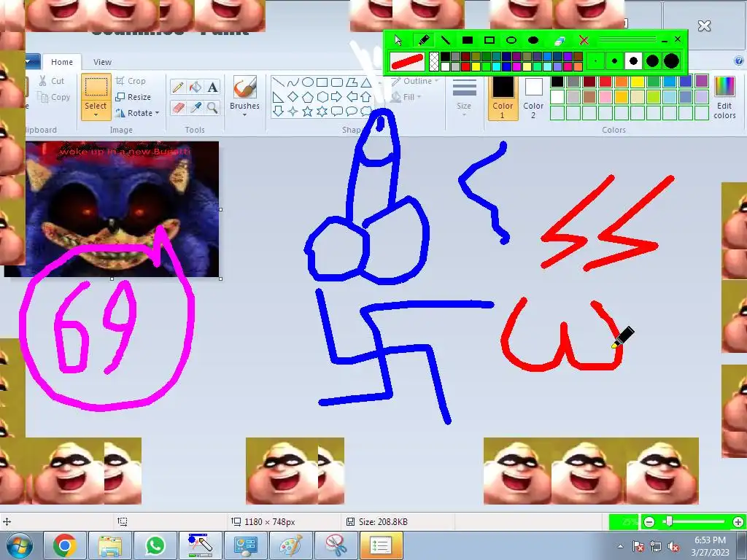Click the Copy button
The height and width of the screenshot is (560, 747).
[x=54, y=97]
